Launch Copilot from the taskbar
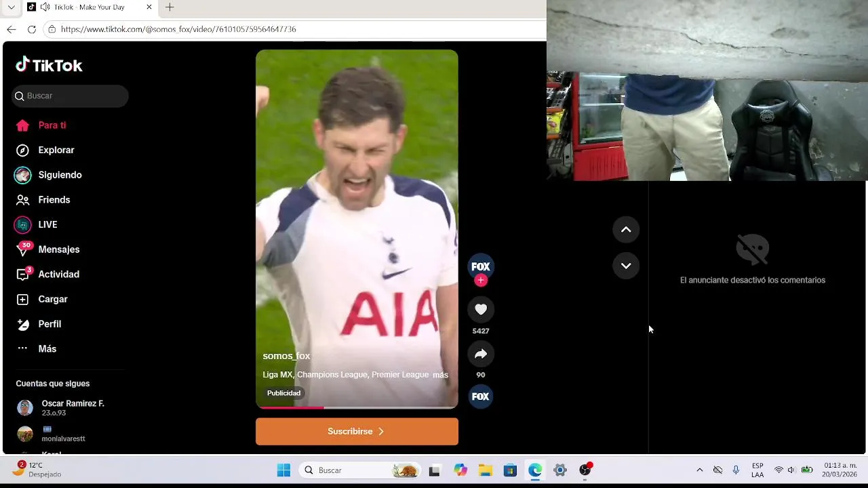Image resolution: width=868 pixels, height=488 pixels. point(460,470)
